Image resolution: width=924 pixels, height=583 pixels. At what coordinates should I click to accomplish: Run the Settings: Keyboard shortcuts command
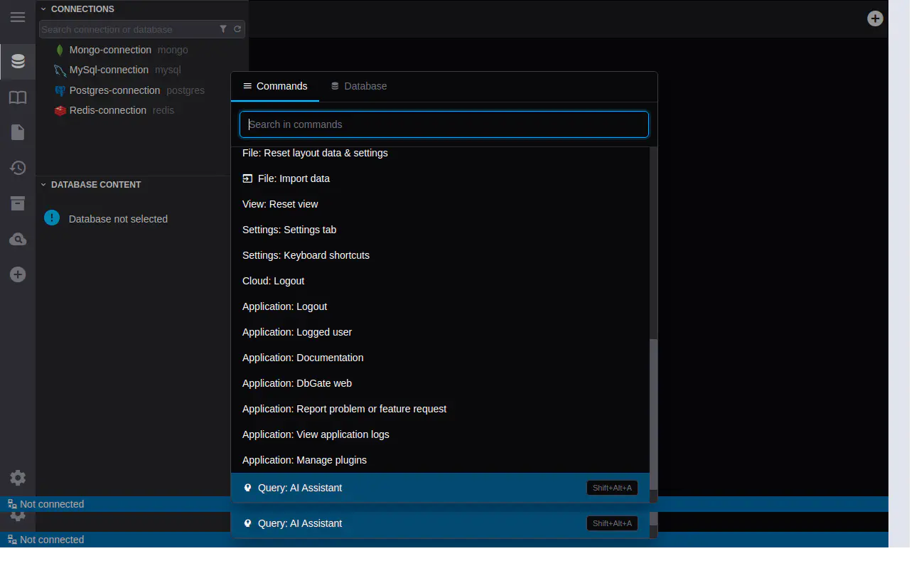click(306, 255)
